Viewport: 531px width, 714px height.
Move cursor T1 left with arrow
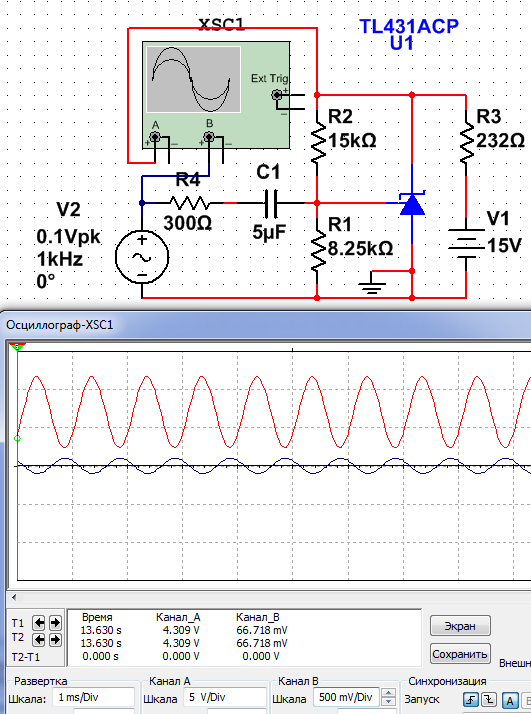pos(39,622)
